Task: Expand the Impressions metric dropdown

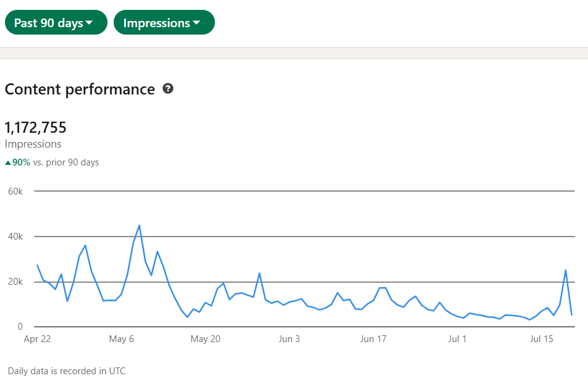Action: click(164, 23)
